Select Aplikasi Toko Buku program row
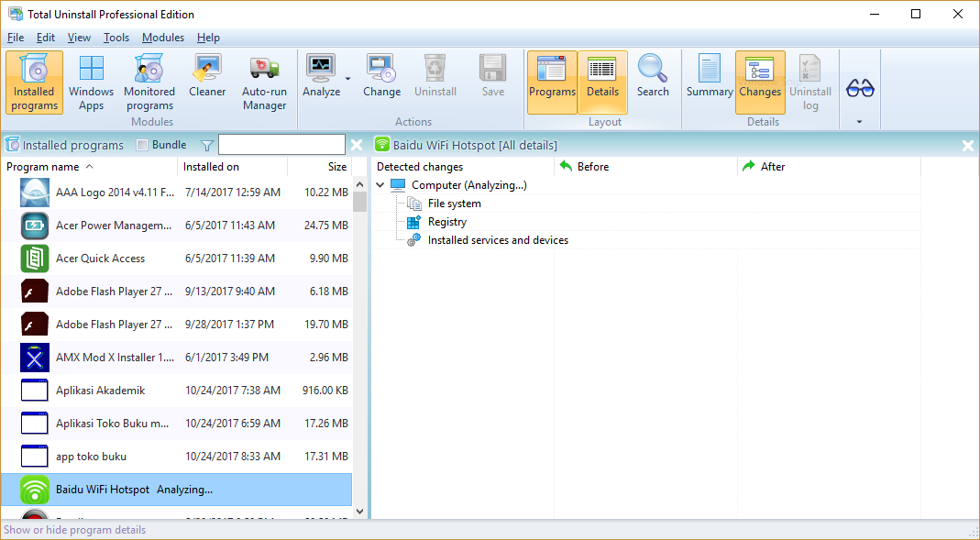This screenshot has width=980, height=540. click(176, 424)
